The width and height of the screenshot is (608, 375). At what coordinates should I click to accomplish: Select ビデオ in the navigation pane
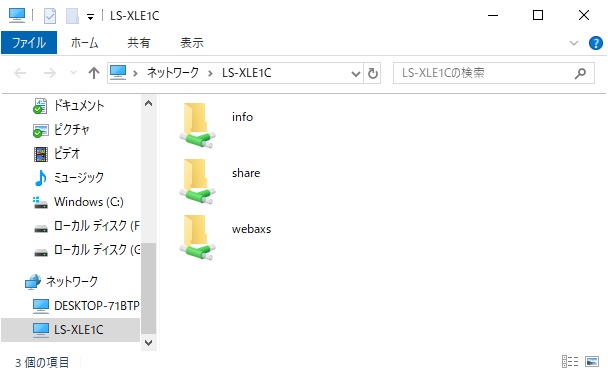click(x=67, y=154)
